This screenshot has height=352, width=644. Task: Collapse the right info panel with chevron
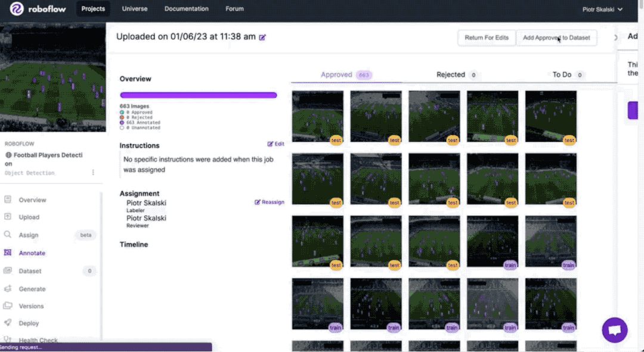pyautogui.click(x=615, y=37)
